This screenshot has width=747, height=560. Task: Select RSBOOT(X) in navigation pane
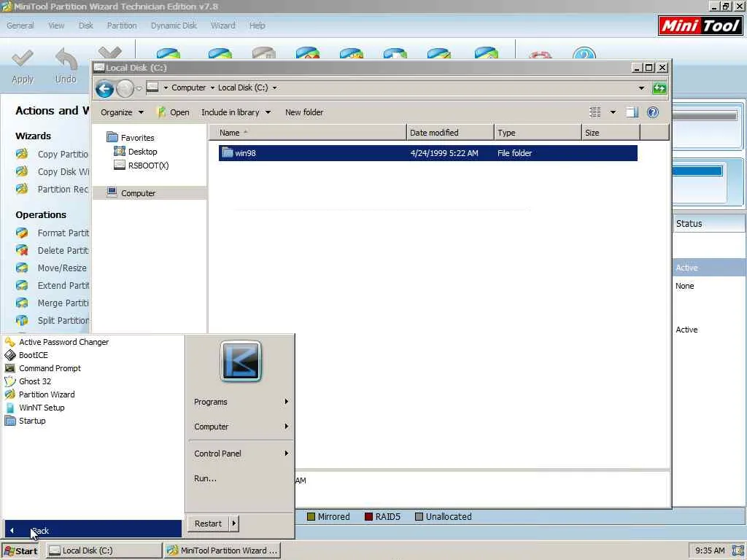point(142,166)
